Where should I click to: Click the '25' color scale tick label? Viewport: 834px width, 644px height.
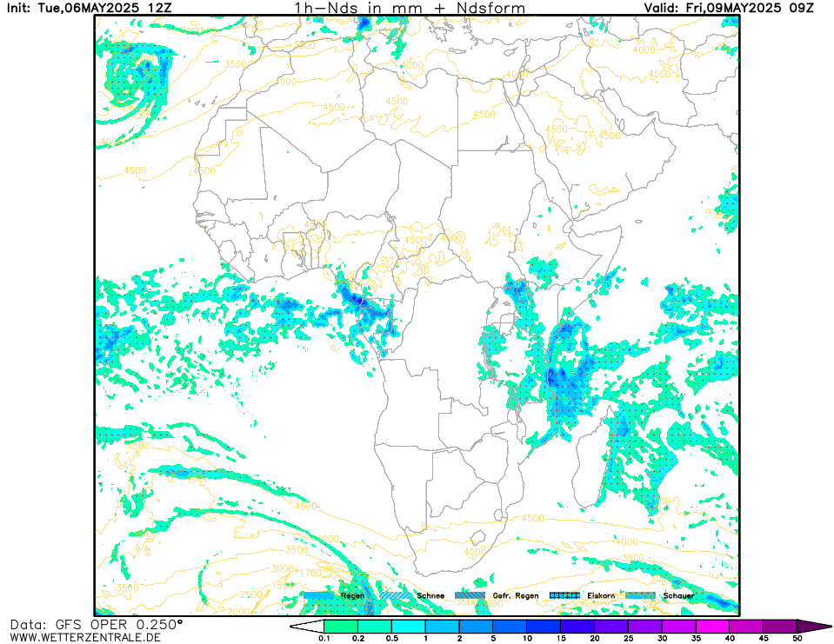(x=628, y=638)
